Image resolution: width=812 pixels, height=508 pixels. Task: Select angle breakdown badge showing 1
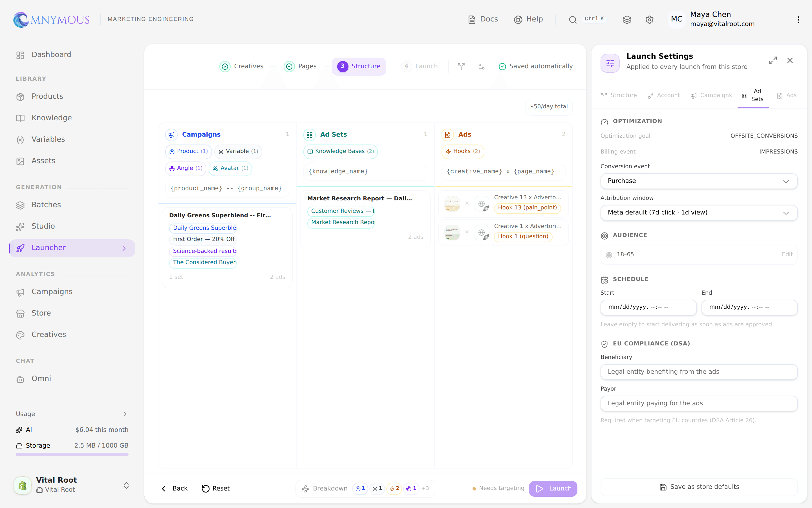(x=411, y=489)
